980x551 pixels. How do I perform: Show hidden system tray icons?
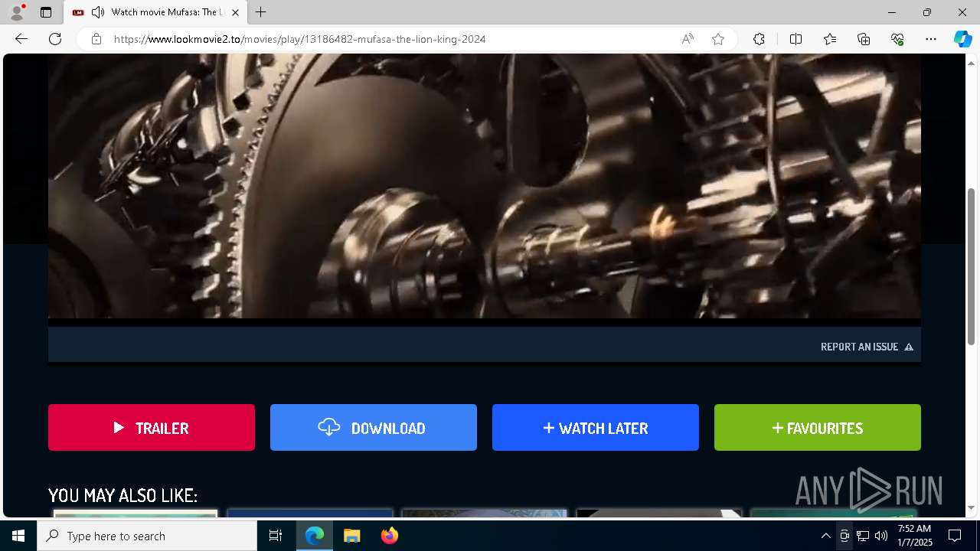(825, 536)
